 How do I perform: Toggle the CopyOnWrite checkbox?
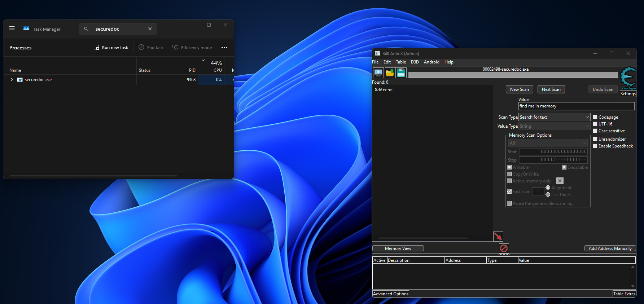(x=509, y=174)
